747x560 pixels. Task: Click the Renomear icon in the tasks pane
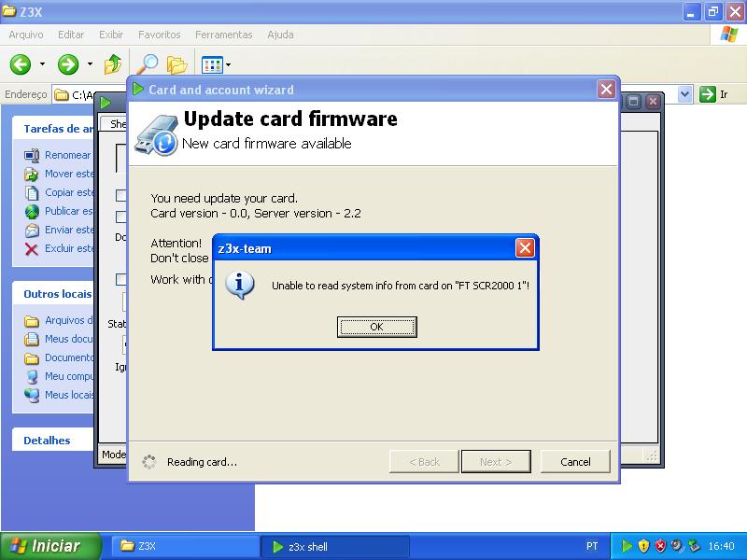pos(32,155)
